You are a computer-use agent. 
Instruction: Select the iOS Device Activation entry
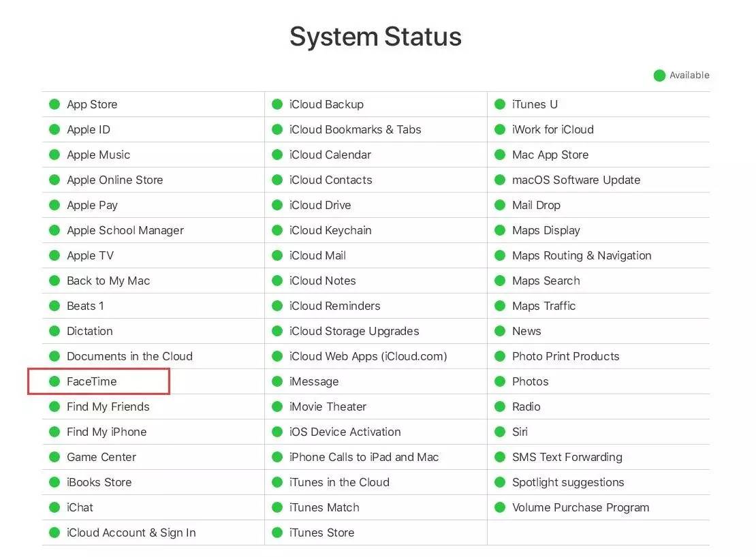[345, 432]
